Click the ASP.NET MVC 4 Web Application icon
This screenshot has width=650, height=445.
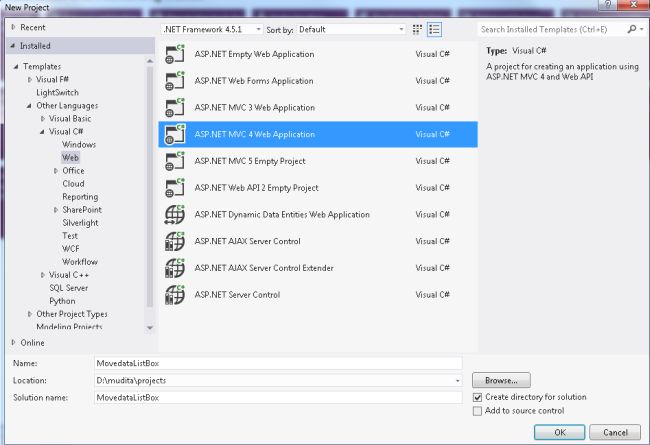(x=175, y=134)
